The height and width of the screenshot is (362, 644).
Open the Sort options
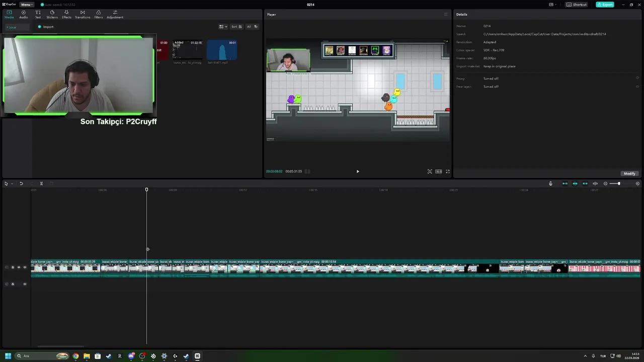(236, 27)
